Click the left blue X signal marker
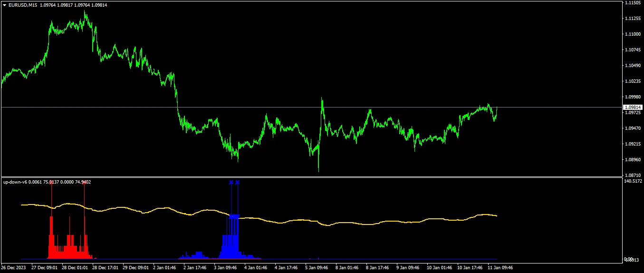This screenshot has width=644, height=273. 231,182
